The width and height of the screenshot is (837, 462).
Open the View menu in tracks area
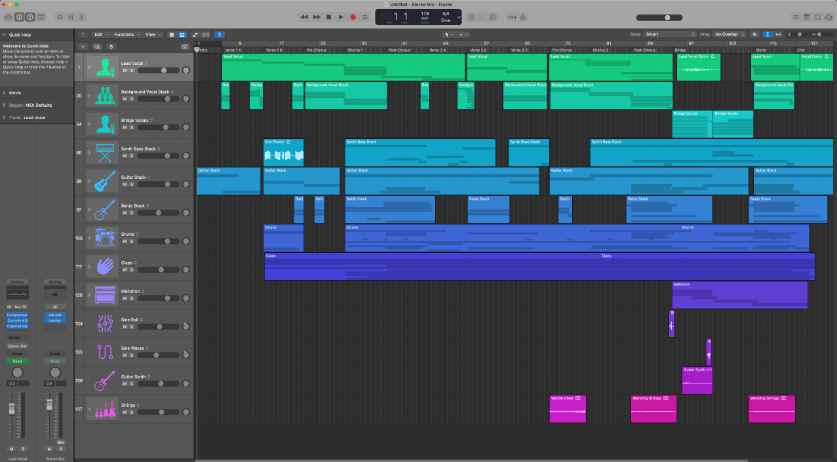click(152, 35)
